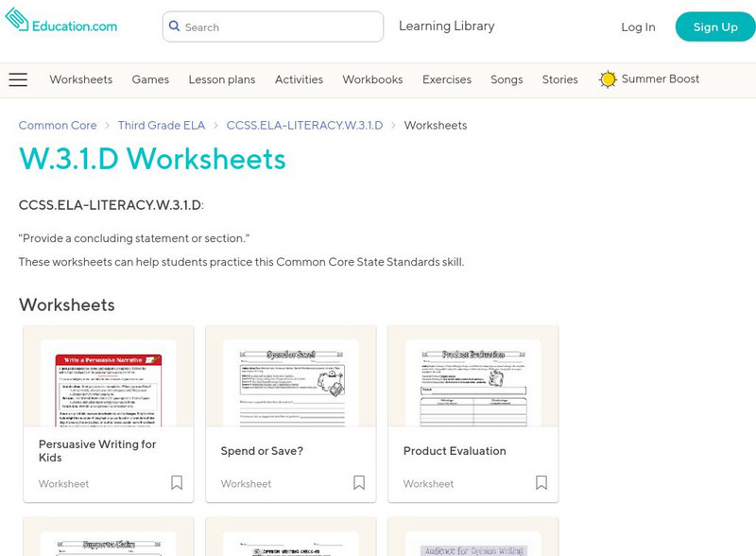Bookmark the Persuasive Writing for Kids worksheet
The image size is (756, 556).
(177, 483)
